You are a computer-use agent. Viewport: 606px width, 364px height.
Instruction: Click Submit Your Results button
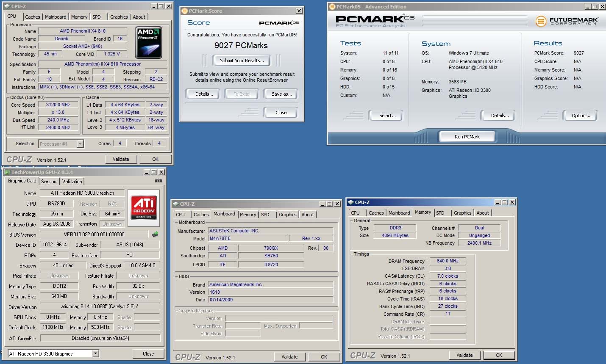242,61
